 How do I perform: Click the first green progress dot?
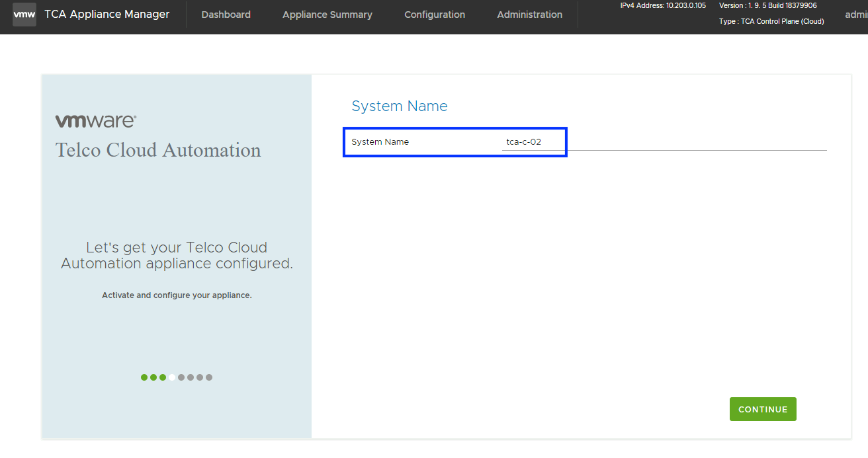tap(144, 377)
